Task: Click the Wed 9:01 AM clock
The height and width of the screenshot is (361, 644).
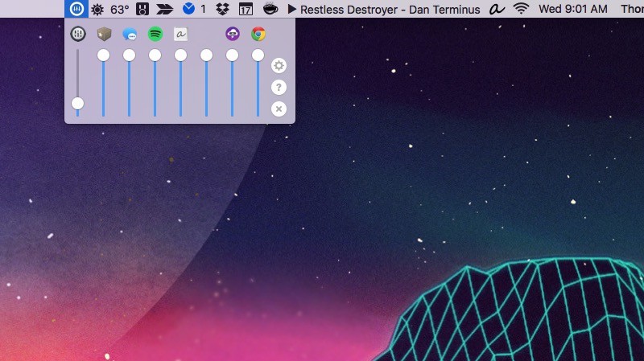Action: [x=572, y=10]
